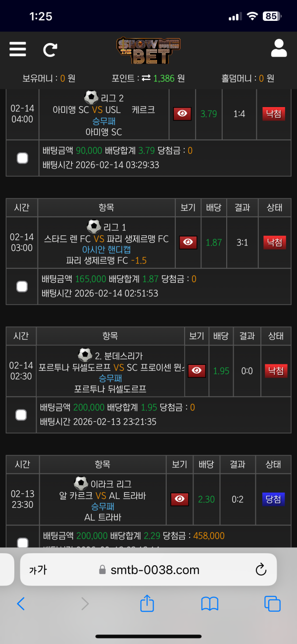Tap the blue 당첨 status button
The height and width of the screenshot is (644, 297).
[273, 499]
